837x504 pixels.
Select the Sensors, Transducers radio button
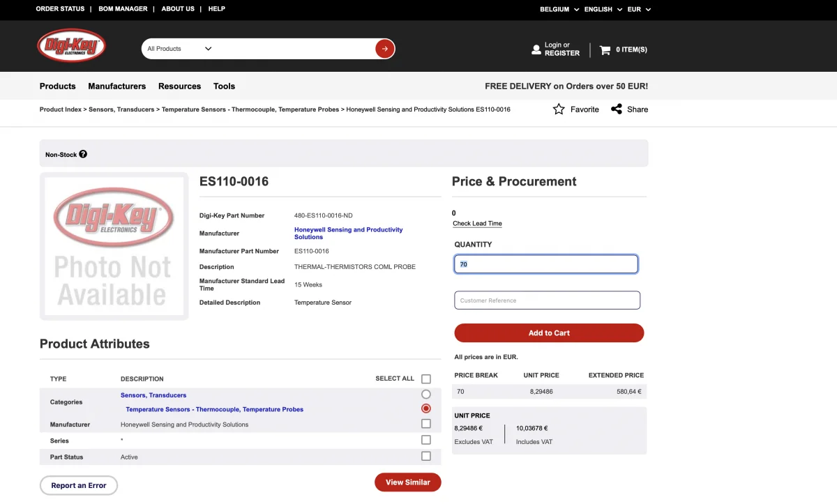click(426, 395)
